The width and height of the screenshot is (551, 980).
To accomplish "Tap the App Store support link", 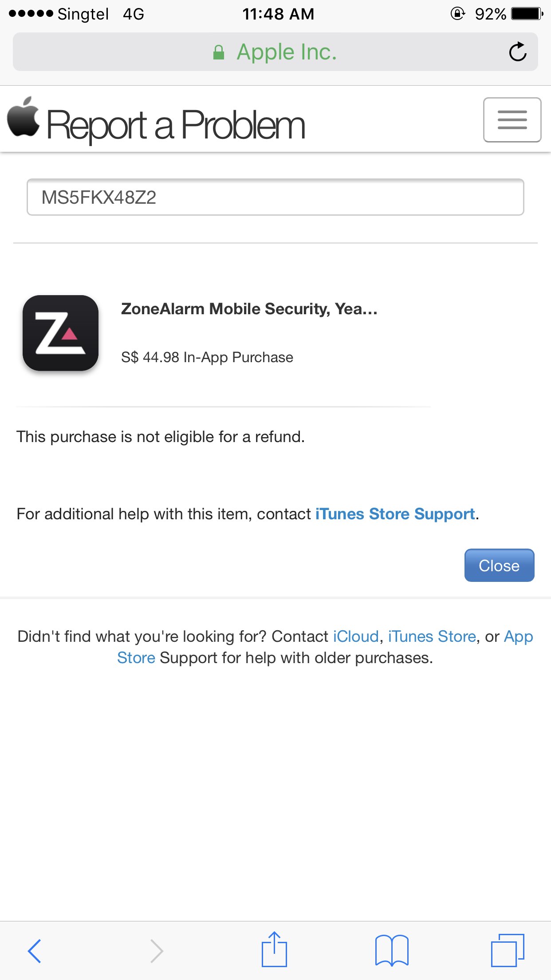I will (518, 636).
